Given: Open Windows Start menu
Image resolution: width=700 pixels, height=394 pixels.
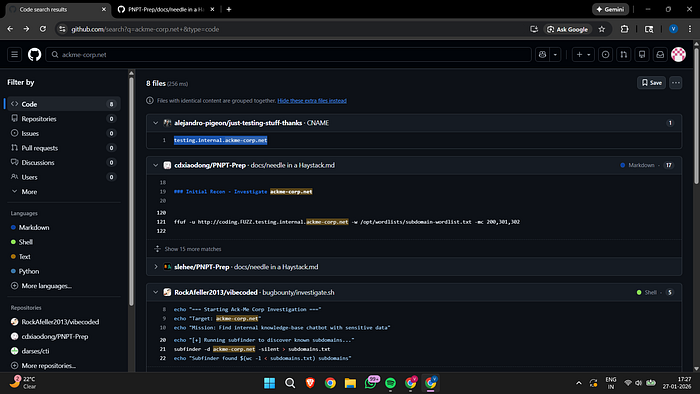Looking at the screenshot, I should [270, 383].
